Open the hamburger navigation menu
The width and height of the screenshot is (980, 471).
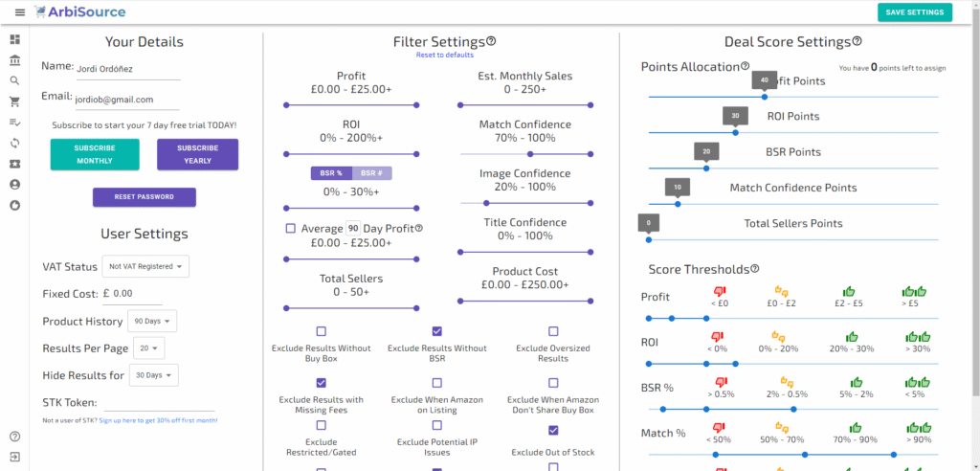tap(19, 12)
